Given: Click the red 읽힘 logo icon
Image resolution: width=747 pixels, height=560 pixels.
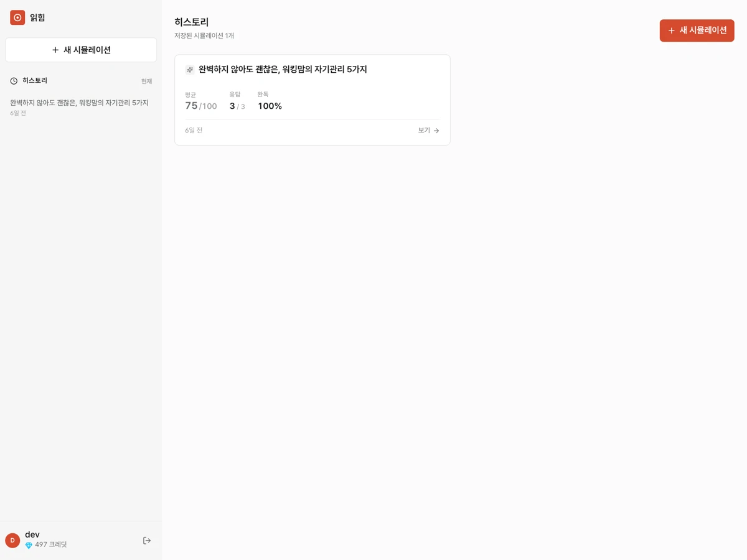Looking at the screenshot, I should (17, 17).
